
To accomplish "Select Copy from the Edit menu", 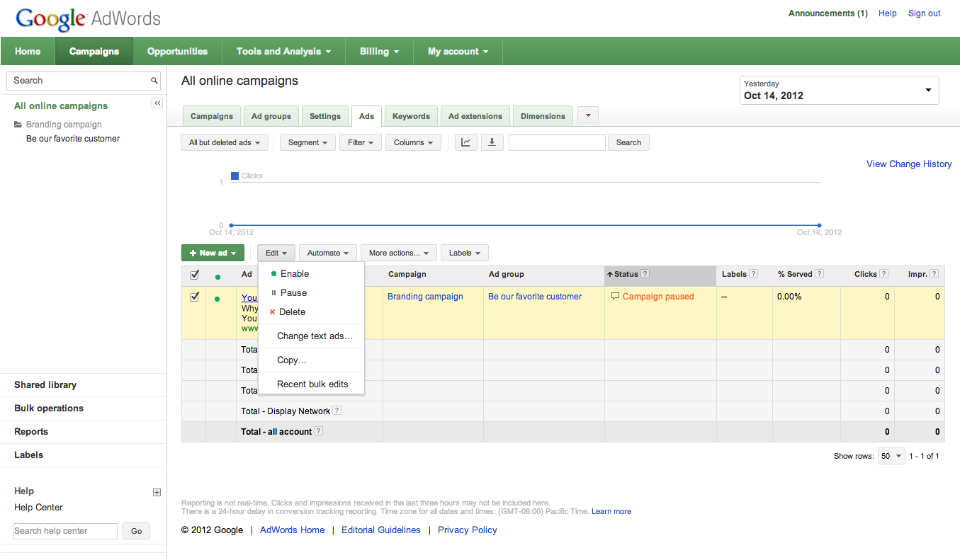I will pyautogui.click(x=311, y=360).
